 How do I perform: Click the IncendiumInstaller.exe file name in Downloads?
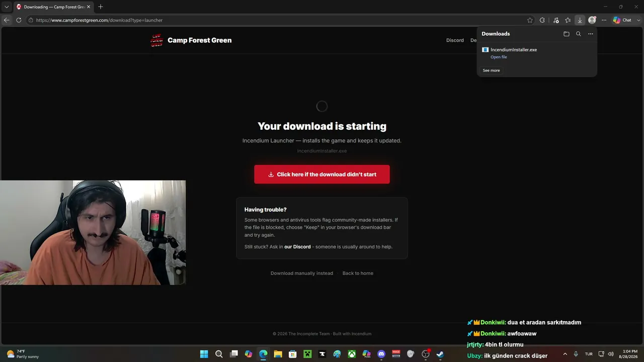coord(514,50)
